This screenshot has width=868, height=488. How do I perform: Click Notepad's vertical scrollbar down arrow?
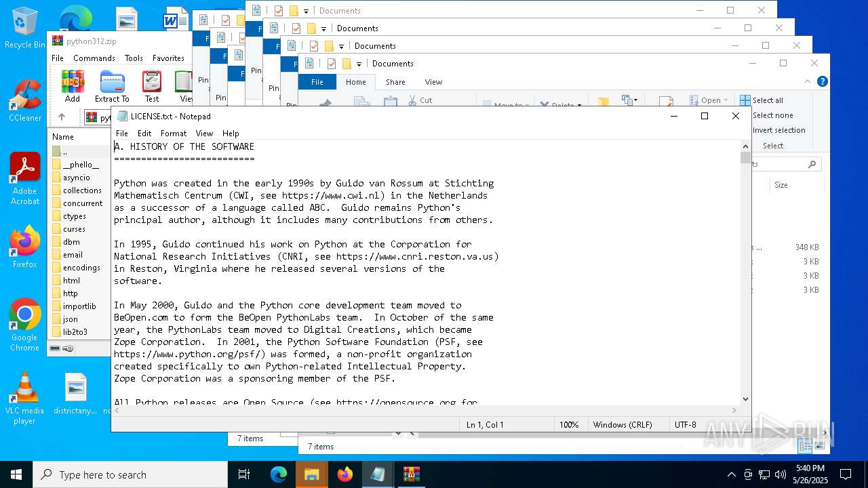coord(745,399)
